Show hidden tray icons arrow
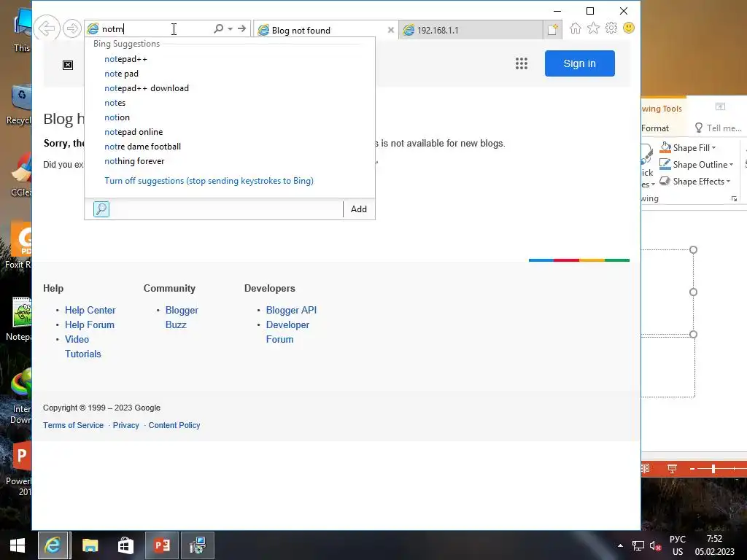 click(620, 545)
